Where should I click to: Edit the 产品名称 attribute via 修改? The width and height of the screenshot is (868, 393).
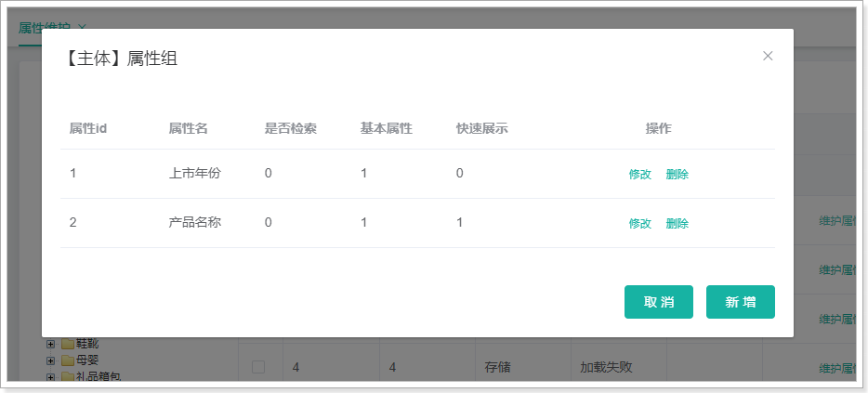coord(639,223)
